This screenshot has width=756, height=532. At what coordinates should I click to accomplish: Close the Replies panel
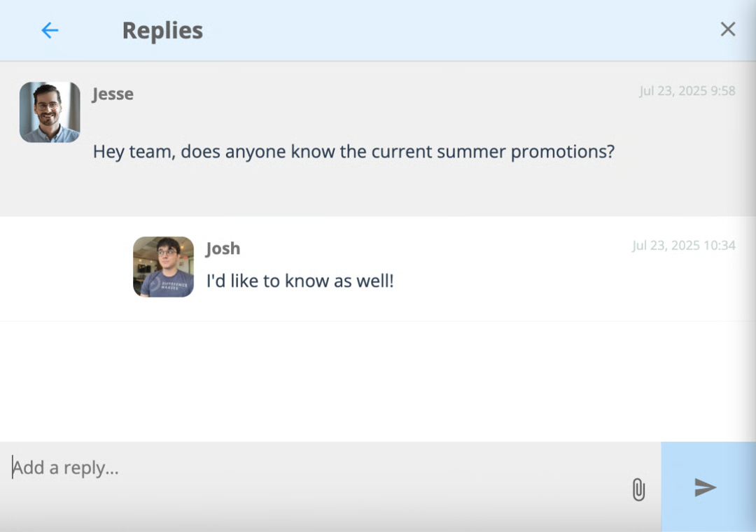[727, 29]
